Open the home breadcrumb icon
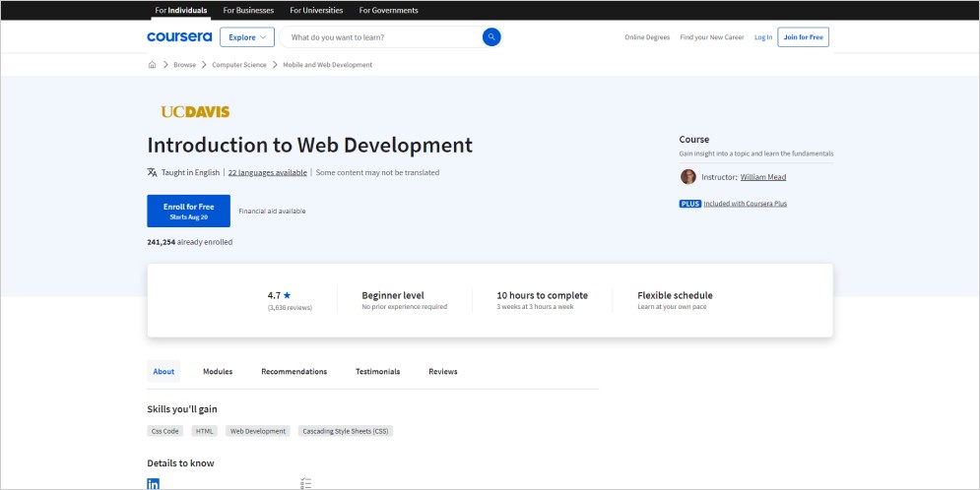Screen dimensions: 980x490 coord(152,65)
